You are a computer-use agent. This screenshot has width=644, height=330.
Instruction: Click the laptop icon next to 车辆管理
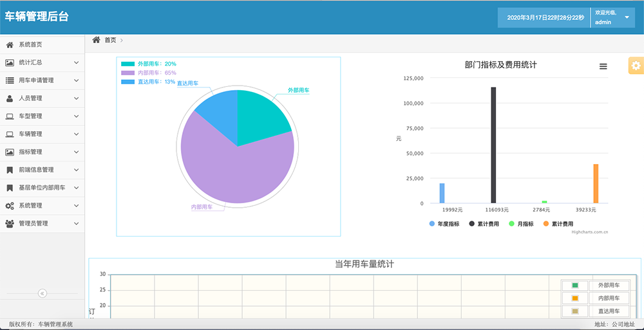[x=10, y=134]
